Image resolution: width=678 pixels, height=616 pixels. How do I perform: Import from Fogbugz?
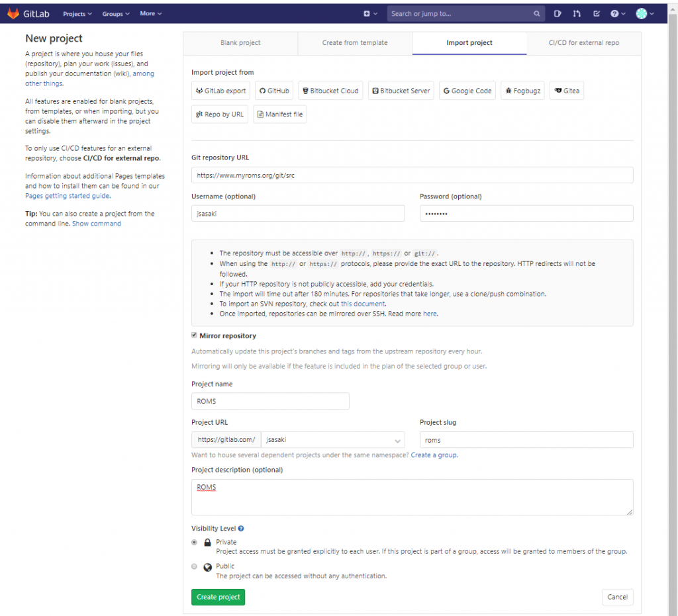523,91
